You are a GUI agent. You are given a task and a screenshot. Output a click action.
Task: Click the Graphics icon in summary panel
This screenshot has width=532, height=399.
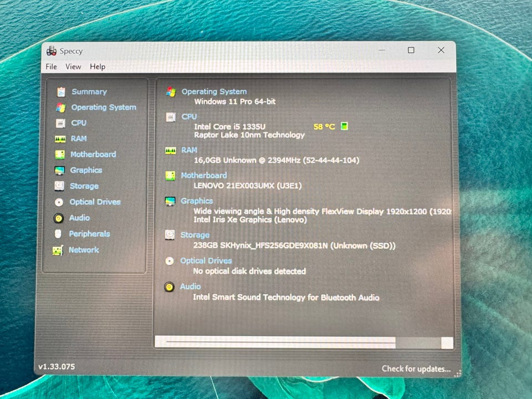pos(170,201)
